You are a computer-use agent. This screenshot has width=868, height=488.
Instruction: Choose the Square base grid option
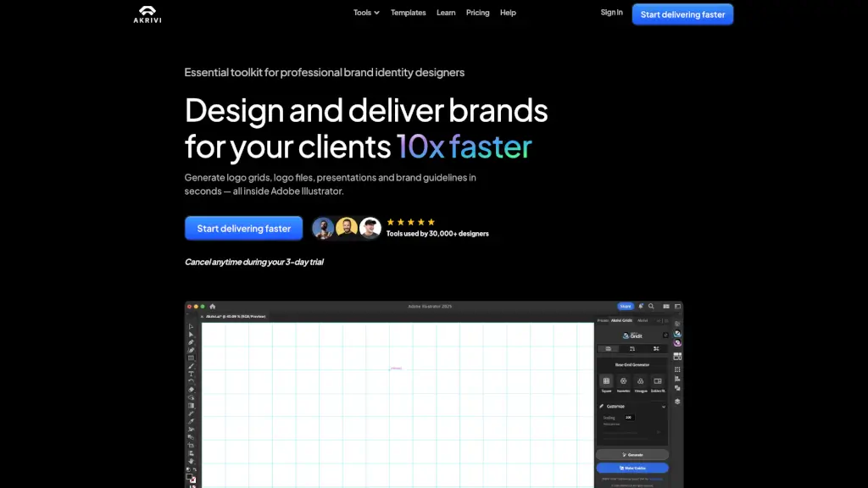point(606,382)
